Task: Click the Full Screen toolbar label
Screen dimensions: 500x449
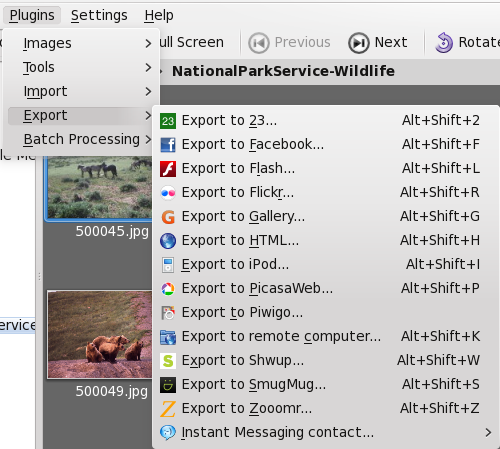Action: click(192, 42)
